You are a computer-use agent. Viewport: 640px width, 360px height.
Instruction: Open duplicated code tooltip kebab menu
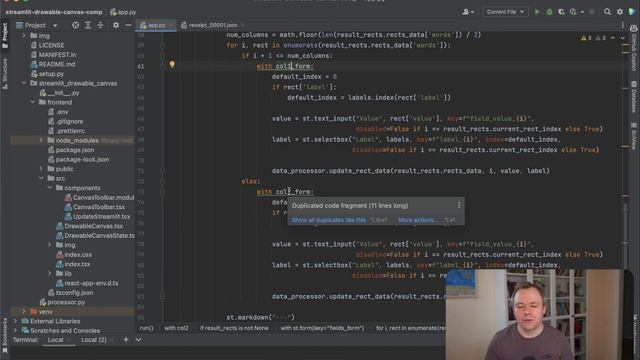(x=459, y=205)
